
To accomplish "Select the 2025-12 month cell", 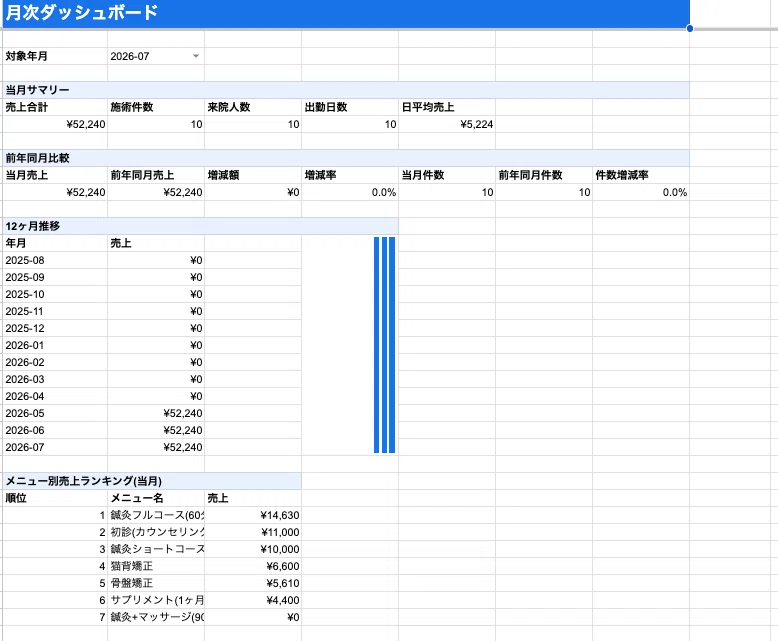I will pyautogui.click(x=55, y=328).
